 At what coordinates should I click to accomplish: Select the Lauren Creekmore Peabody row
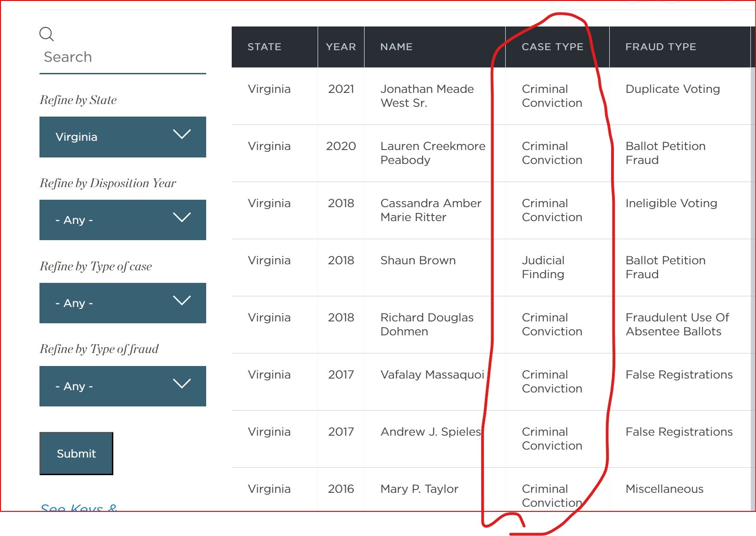[x=432, y=153]
